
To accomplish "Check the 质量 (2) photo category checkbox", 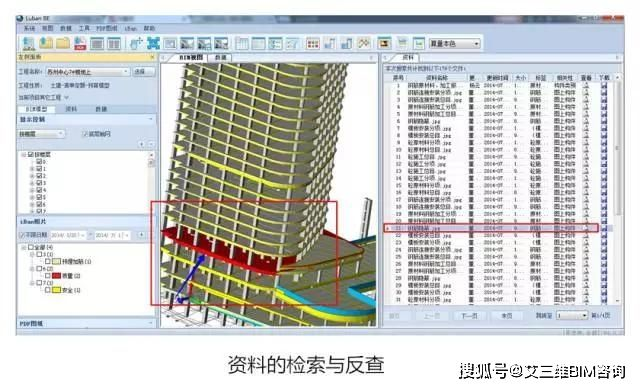I will coord(48,276).
